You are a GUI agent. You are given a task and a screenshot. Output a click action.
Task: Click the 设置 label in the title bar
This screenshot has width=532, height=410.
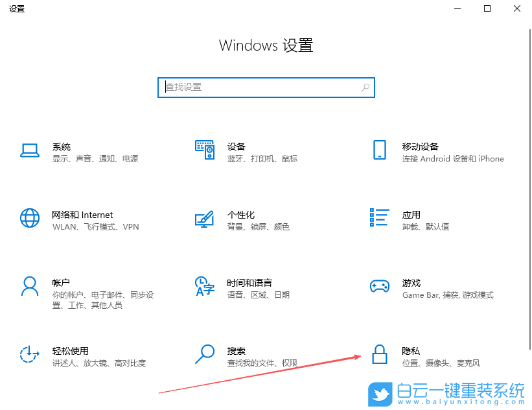click(17, 8)
